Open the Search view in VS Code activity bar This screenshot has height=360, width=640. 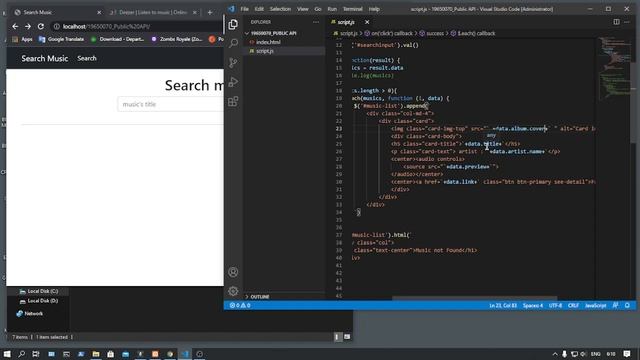point(233,43)
